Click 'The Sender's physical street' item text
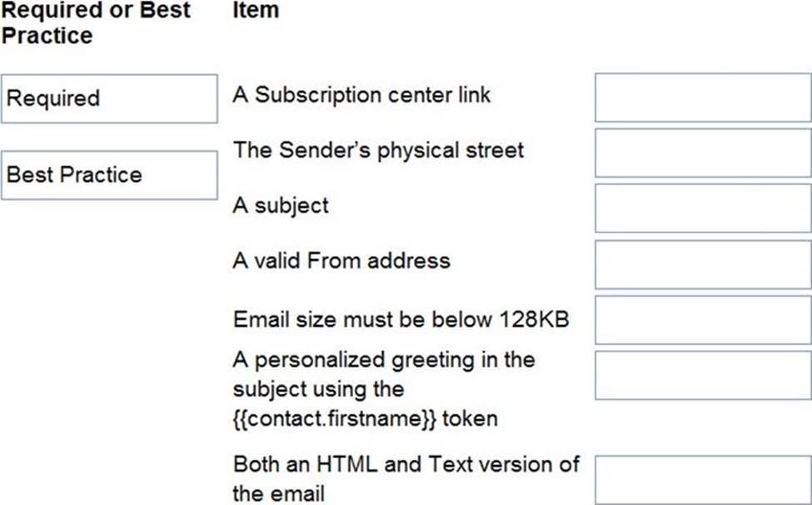The image size is (812, 505). pos(378,150)
